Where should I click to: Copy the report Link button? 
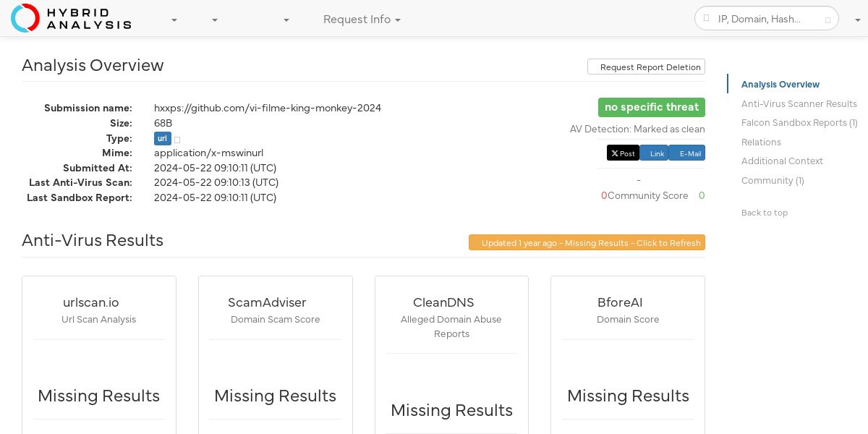654,153
